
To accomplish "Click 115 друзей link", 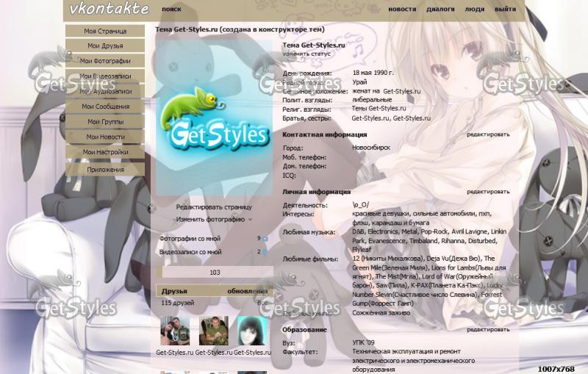I will pyautogui.click(x=178, y=303).
